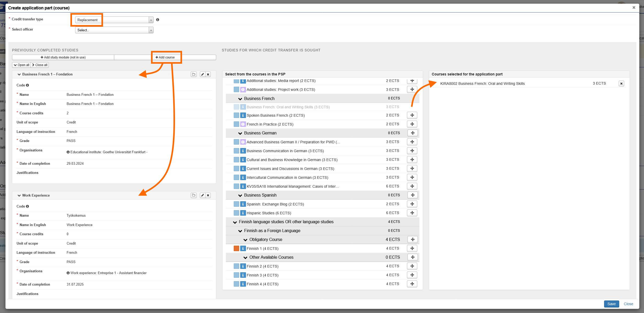The height and width of the screenshot is (313, 644).
Task: Open the Select officer dropdown
Action: pyautogui.click(x=114, y=30)
